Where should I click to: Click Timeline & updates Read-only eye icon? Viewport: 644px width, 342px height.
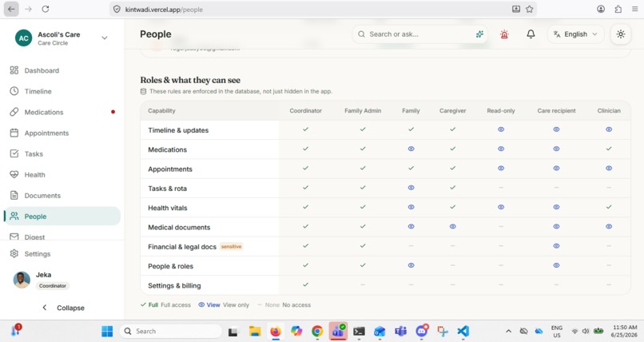(501, 129)
